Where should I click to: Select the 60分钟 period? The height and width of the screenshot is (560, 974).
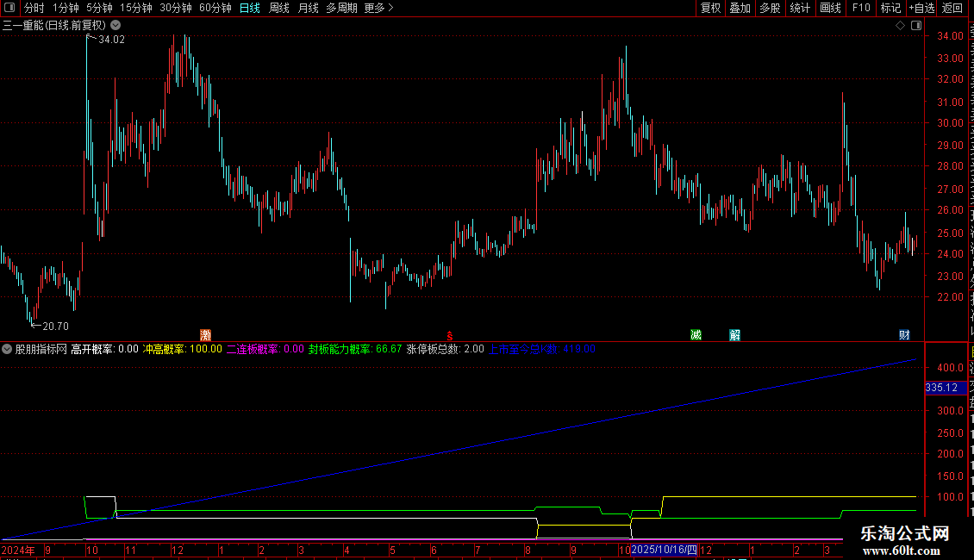[215, 8]
